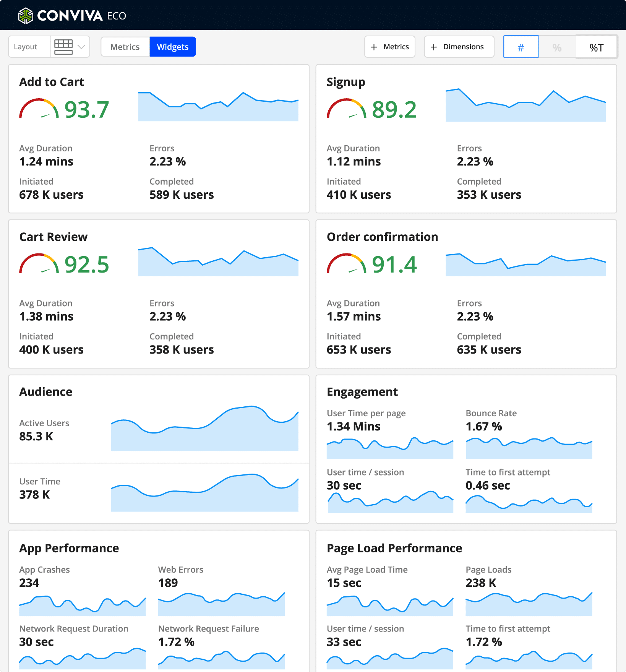The image size is (626, 672).
Task: Click the layout grid icon
Action: 63,47
